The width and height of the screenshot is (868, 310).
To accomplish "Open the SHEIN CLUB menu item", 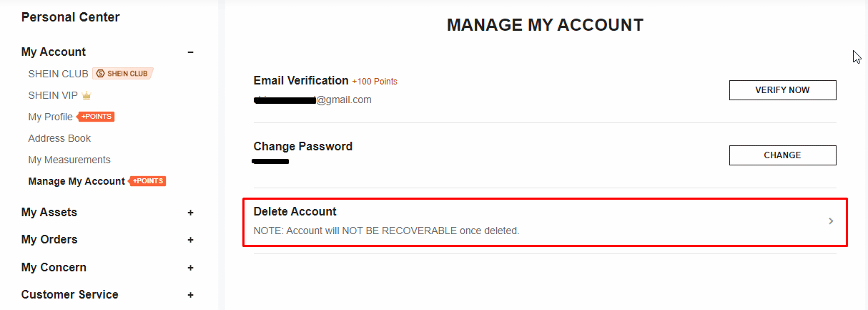I will coord(58,74).
